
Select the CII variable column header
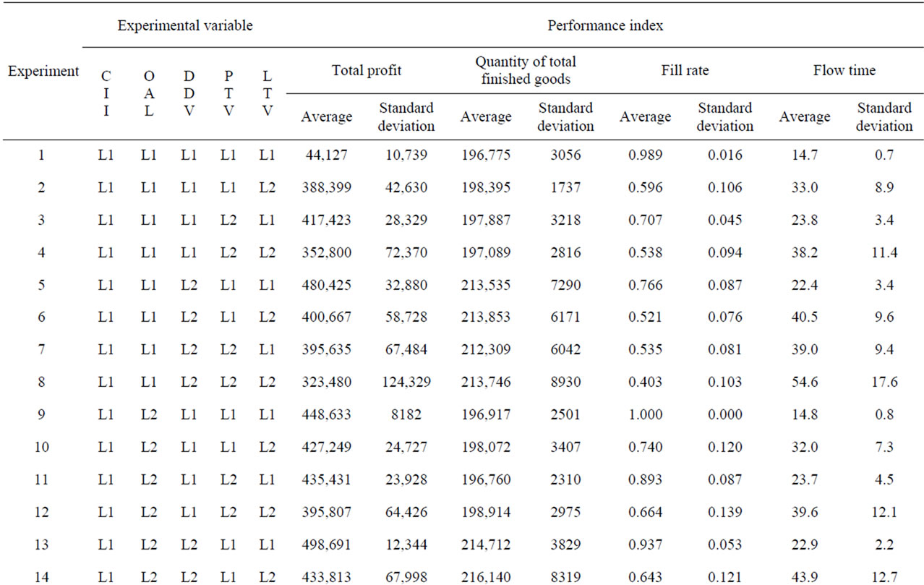(106, 94)
